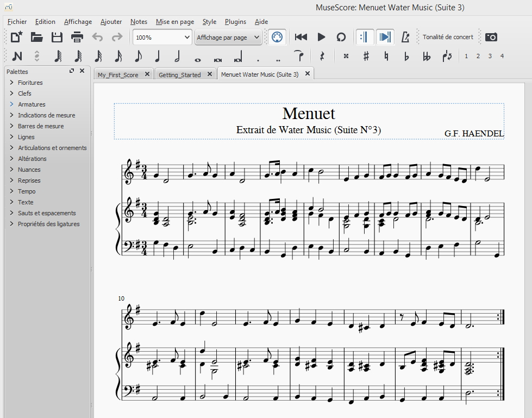Insert a rest using the rest icon
This screenshot has width=532, height=418.
coord(323,56)
